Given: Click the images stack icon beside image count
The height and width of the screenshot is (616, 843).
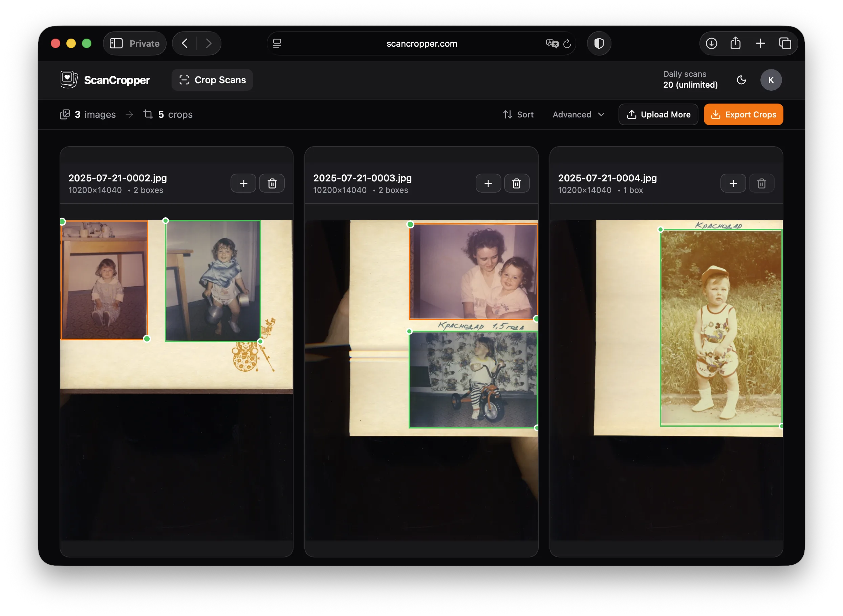Looking at the screenshot, I should click(65, 114).
